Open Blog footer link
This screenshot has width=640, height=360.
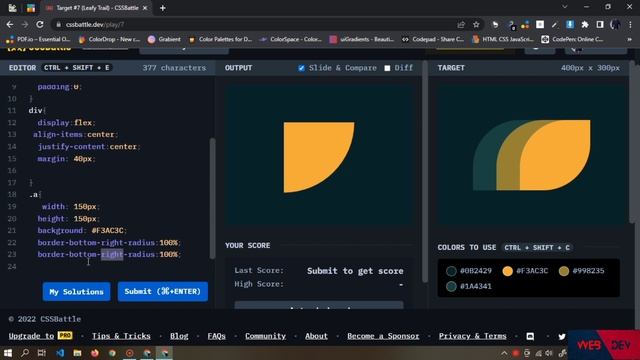click(x=179, y=336)
